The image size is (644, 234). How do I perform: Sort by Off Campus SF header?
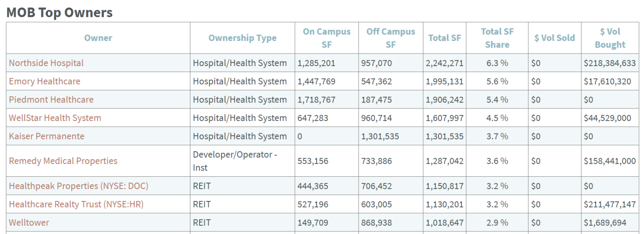pos(391,38)
